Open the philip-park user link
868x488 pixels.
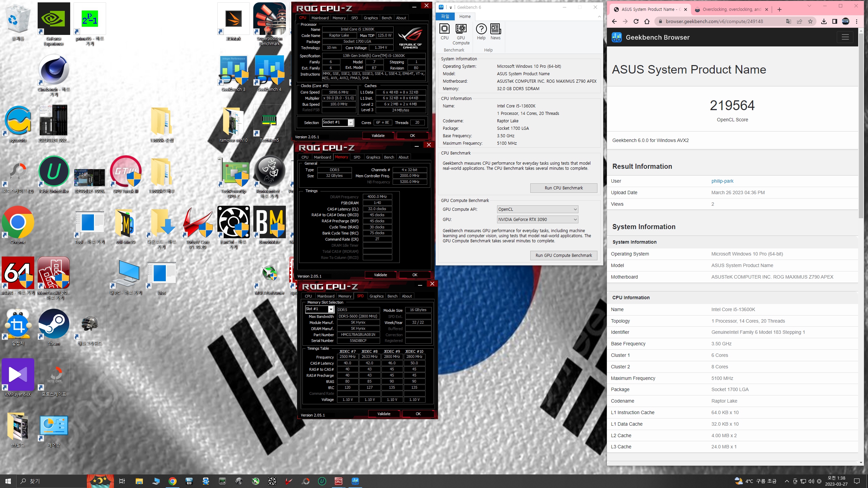click(722, 181)
